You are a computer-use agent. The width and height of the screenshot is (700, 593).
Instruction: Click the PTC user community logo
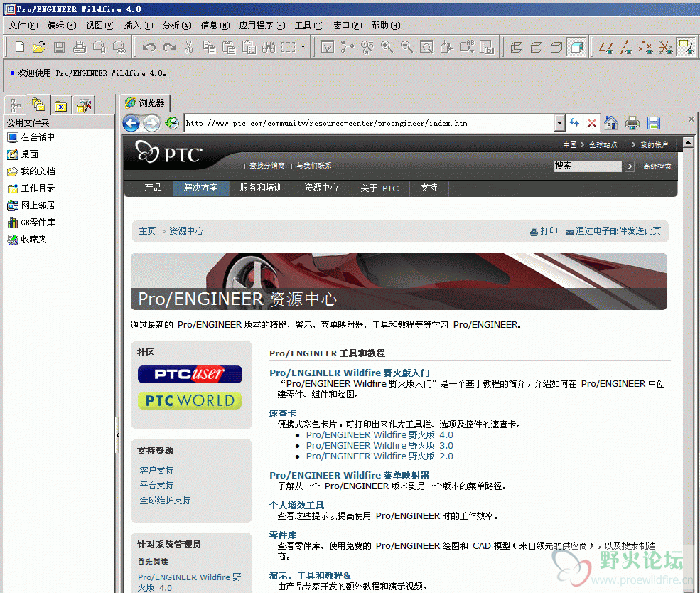point(190,374)
